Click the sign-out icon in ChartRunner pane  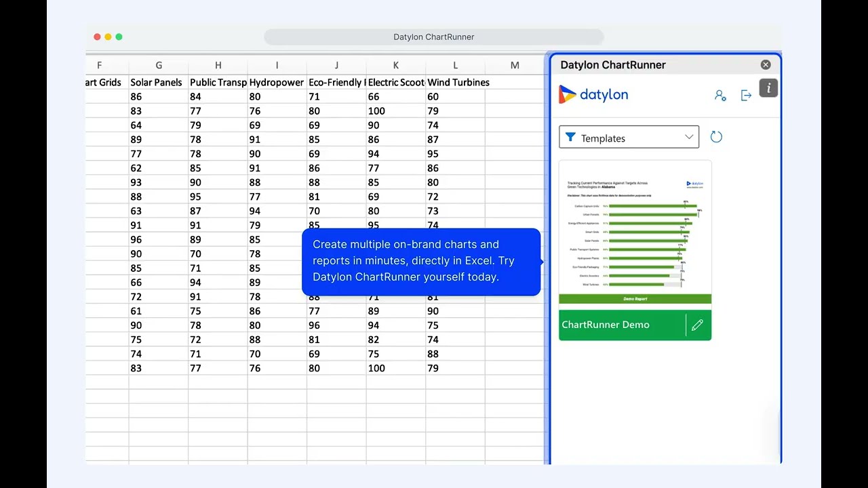tap(746, 96)
